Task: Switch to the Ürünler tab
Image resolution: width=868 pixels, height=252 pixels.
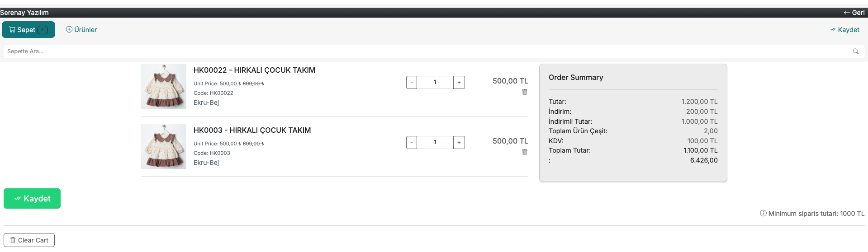Action: coord(81,30)
